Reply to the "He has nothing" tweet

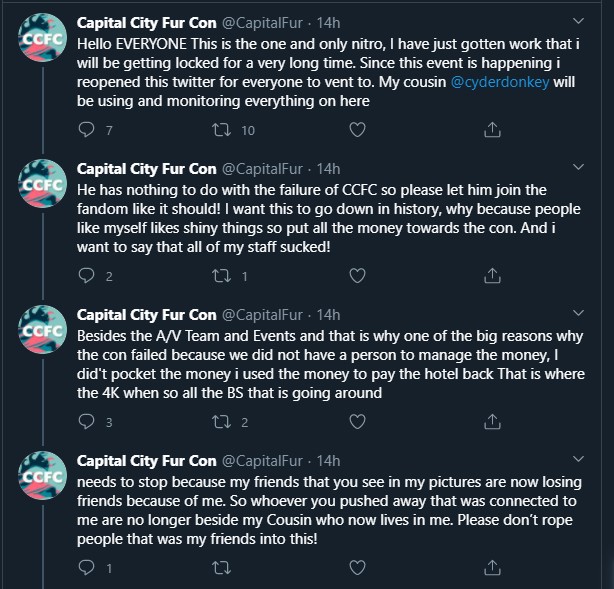pos(85,276)
